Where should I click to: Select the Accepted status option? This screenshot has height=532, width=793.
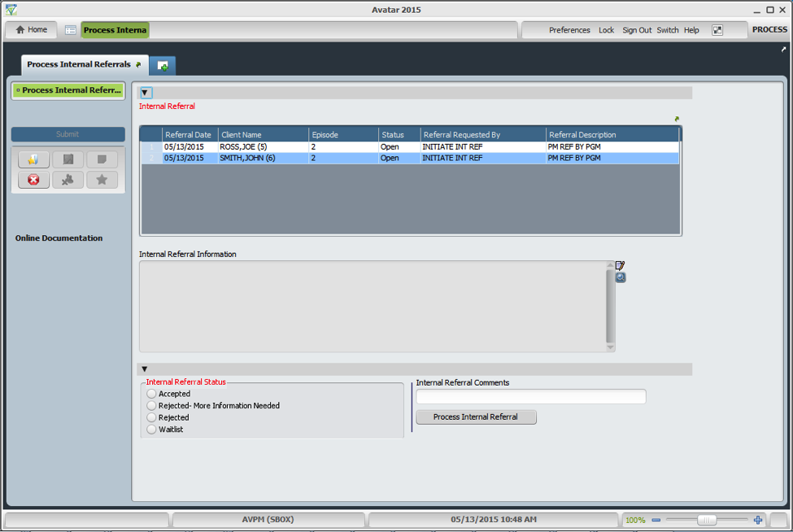tap(150, 394)
